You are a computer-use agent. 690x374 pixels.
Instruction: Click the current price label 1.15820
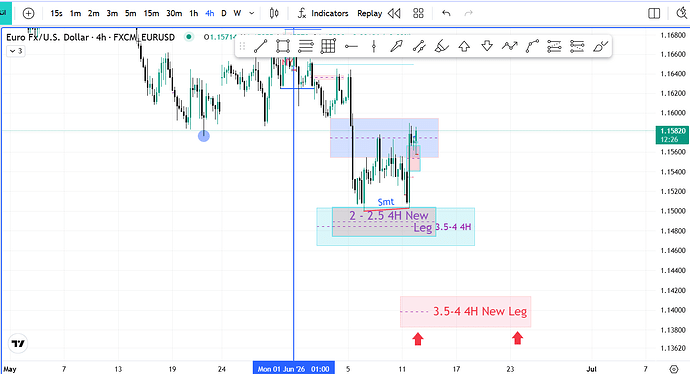673,135
